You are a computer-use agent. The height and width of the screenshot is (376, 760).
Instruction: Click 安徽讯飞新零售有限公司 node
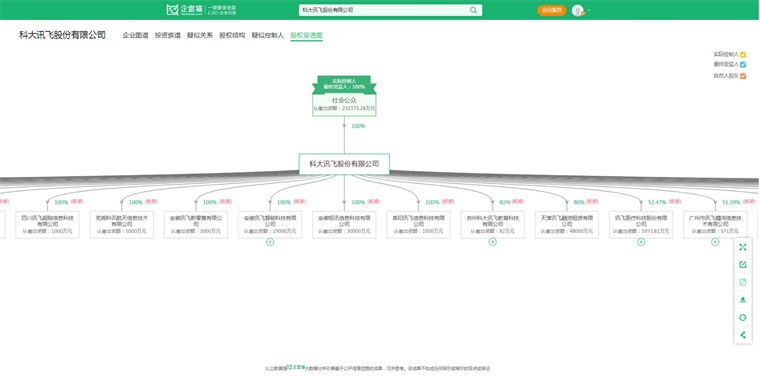196,224
